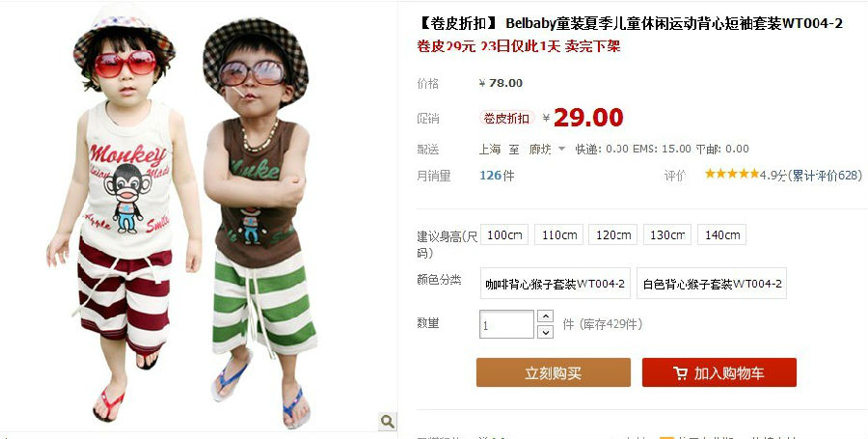The width and height of the screenshot is (868, 439).
Task: Click the five-star rating icons
Action: 732,174
